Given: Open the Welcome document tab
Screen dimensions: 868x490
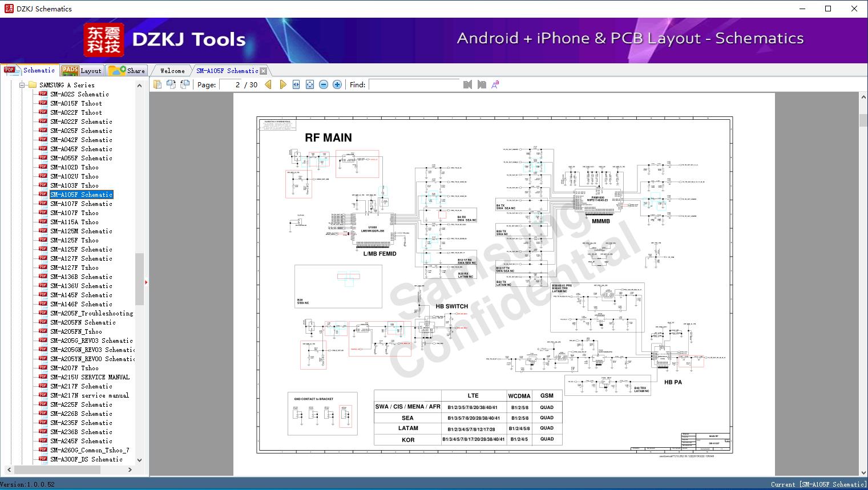Looking at the screenshot, I should pos(172,71).
